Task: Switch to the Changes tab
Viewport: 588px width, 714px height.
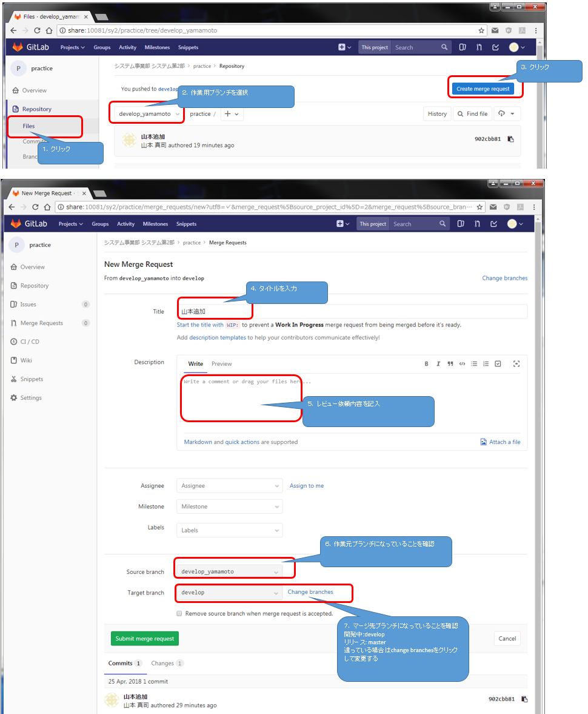Action: [x=162, y=664]
